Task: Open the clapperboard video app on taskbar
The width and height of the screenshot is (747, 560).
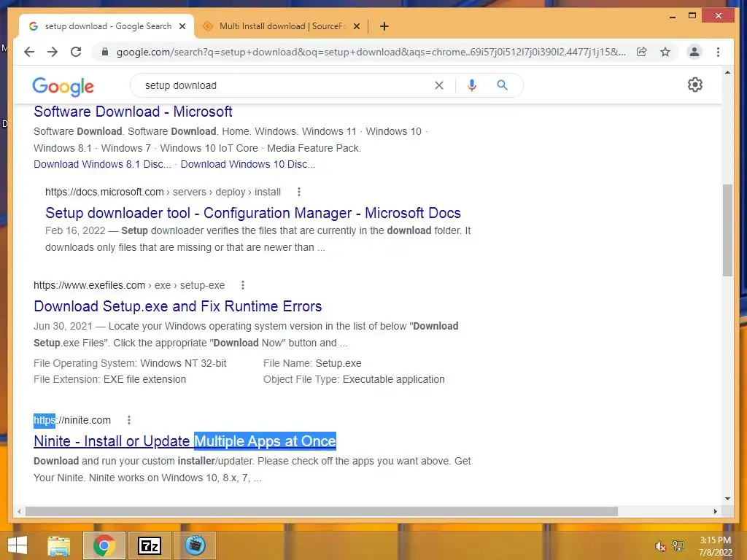Action: 194,545
